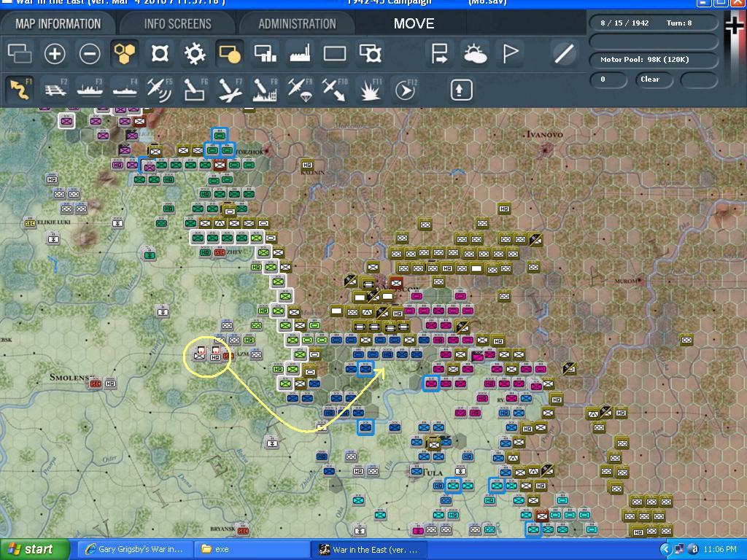Toggle the highlighted unit counter display mode
The height and width of the screenshot is (560, 747).
229,54
